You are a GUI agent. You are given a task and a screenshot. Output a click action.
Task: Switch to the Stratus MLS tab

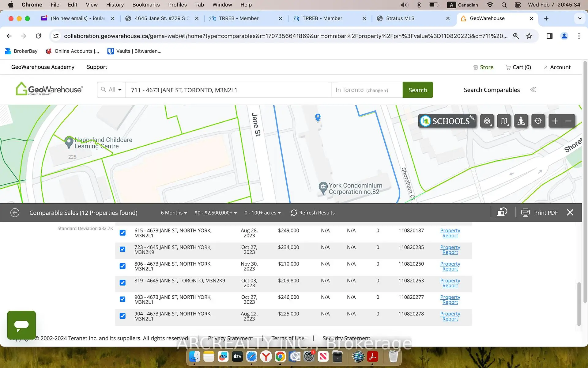coord(400,18)
